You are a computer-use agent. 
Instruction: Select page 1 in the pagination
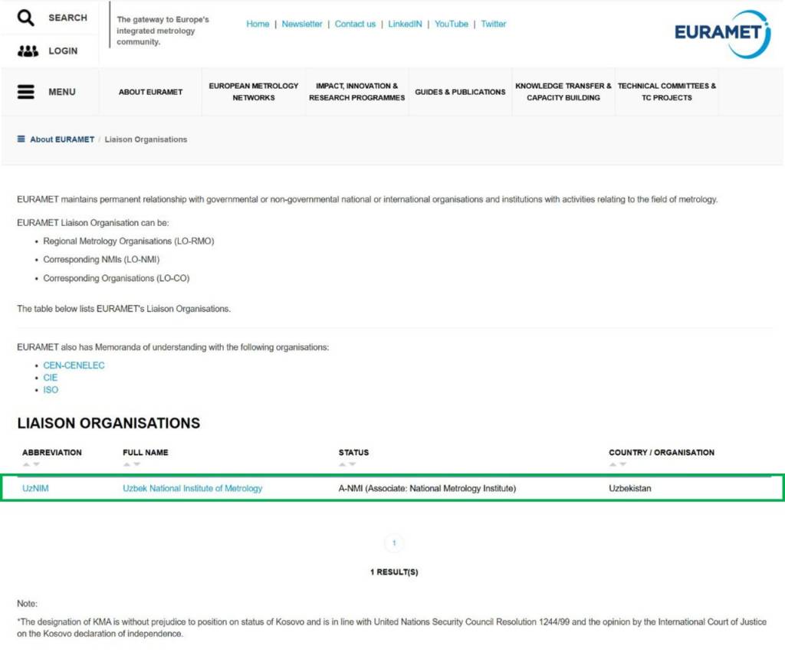394,543
